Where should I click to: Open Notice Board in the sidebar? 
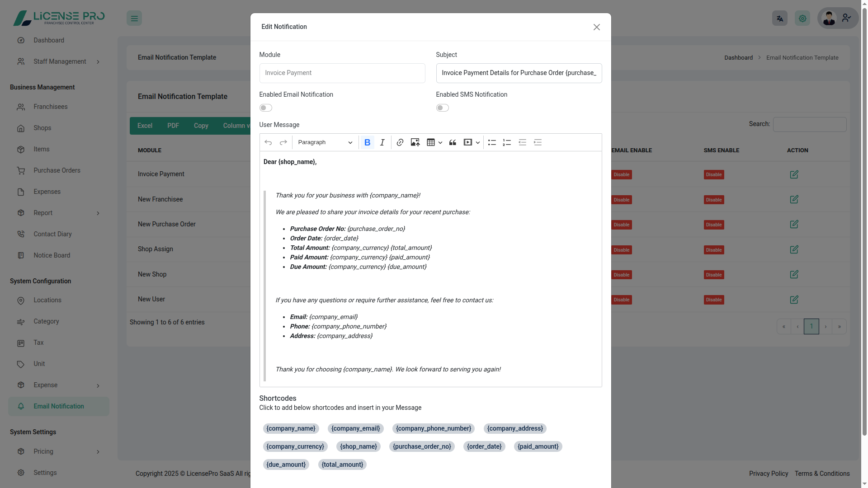(x=52, y=255)
